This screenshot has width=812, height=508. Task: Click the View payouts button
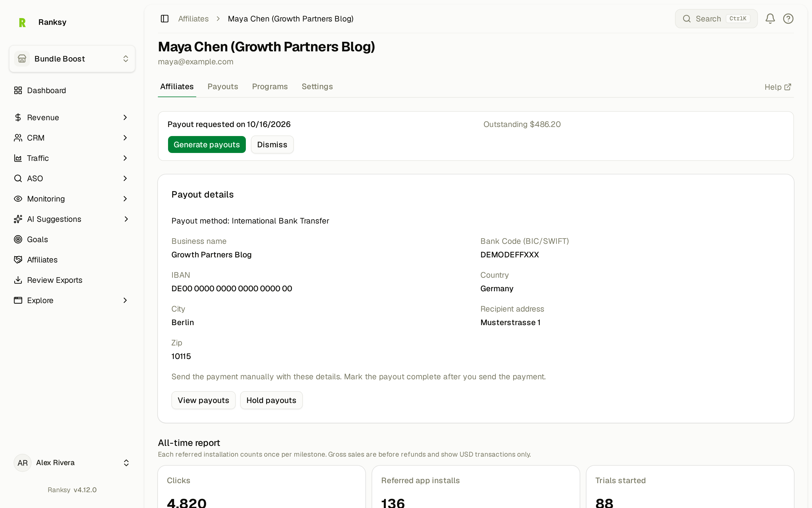[203, 400]
